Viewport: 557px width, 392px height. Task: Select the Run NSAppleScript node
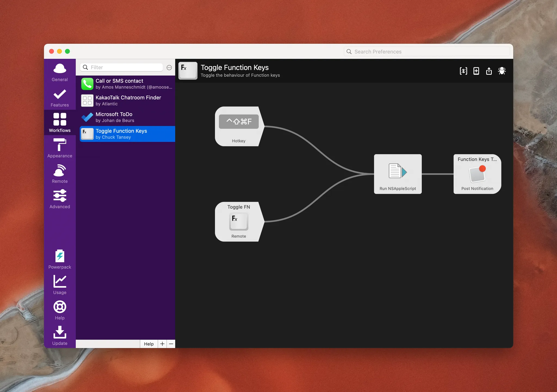(398, 174)
